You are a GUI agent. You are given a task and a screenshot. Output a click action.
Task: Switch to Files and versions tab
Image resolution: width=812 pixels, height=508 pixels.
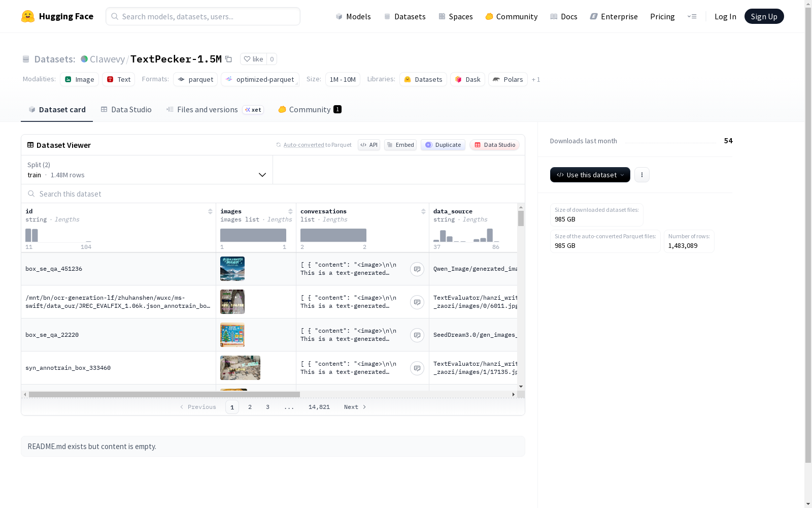pyautogui.click(x=215, y=110)
